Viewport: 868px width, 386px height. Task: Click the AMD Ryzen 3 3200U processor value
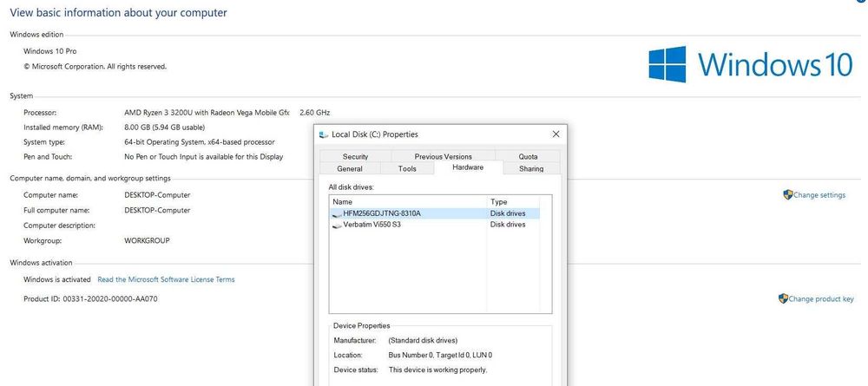pos(227,113)
